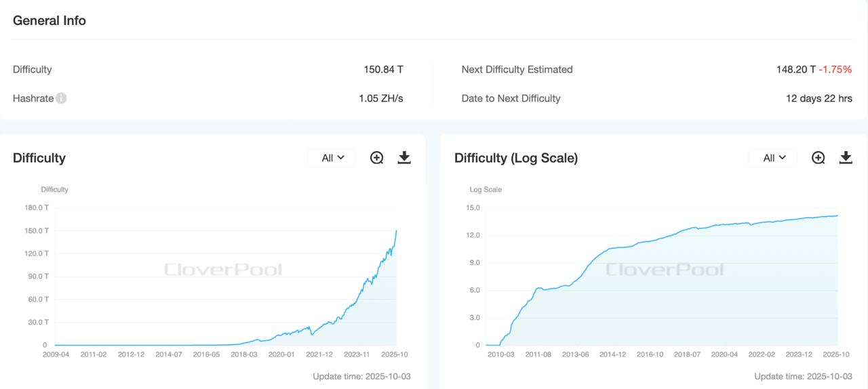Click the General Info heading
The image size is (868, 389).
[x=50, y=20]
